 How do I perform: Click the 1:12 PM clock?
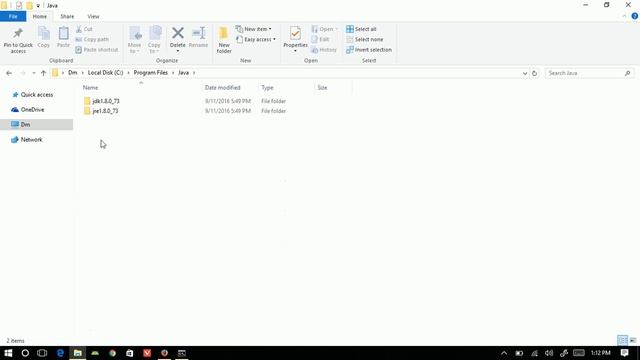coord(600,353)
